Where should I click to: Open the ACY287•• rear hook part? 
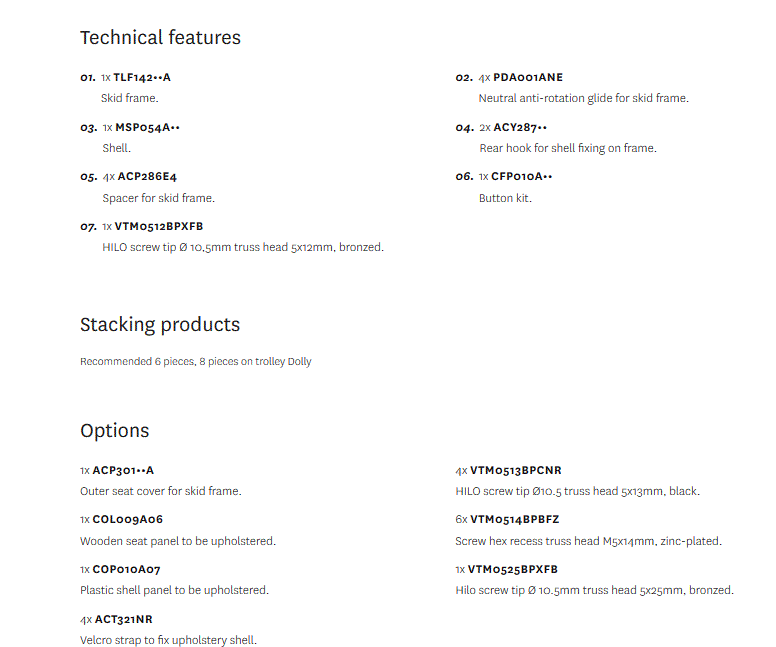click(x=520, y=127)
